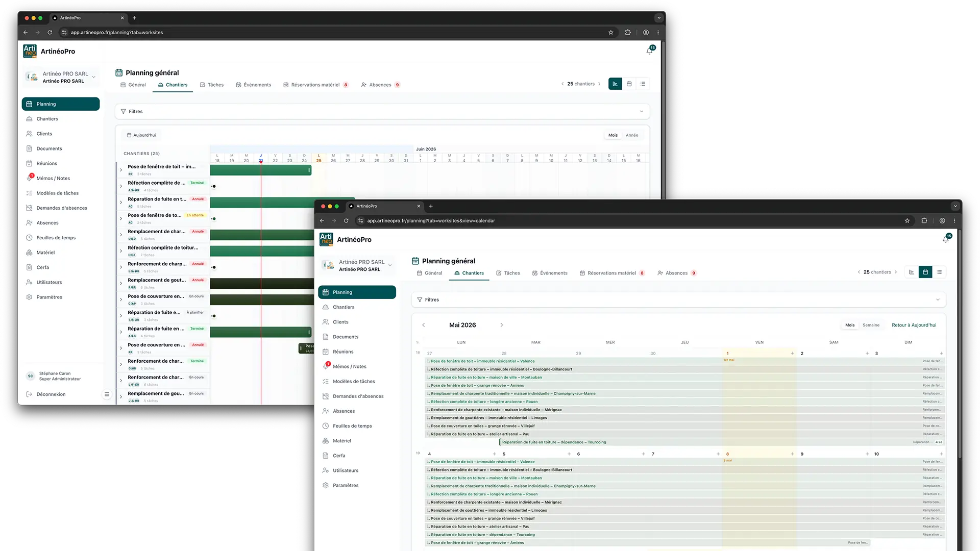
Task: Next chantiers page arrow in front window
Action: (x=896, y=272)
